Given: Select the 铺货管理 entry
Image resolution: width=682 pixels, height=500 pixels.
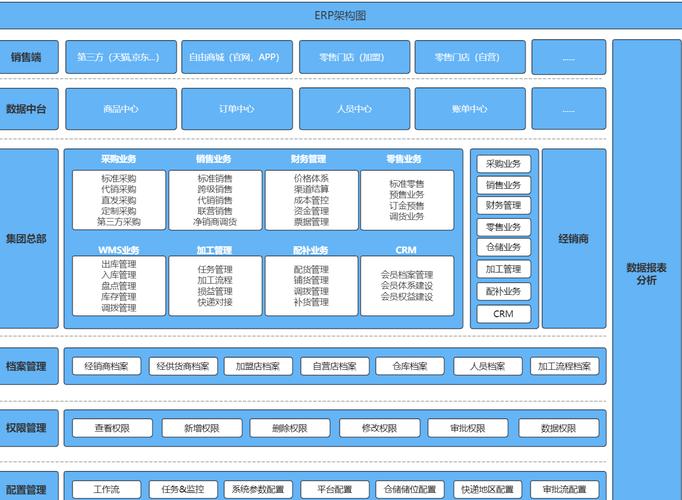Looking at the screenshot, I should click(x=311, y=280).
